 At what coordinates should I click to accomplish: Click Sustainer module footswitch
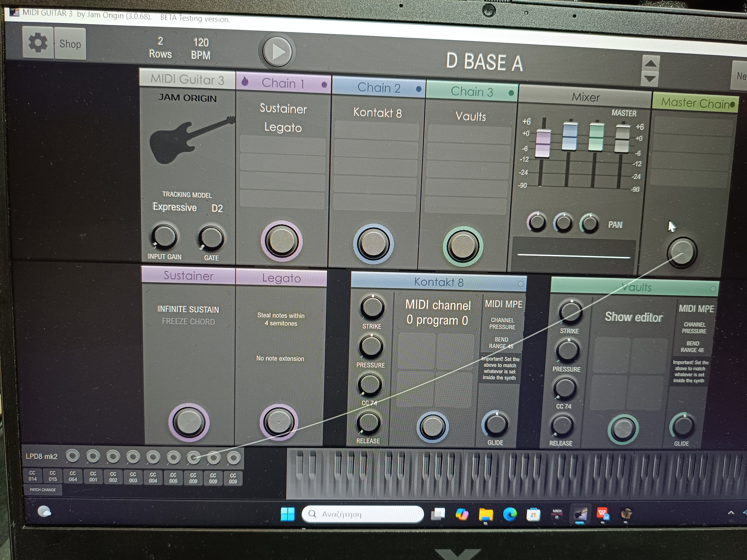(x=189, y=422)
